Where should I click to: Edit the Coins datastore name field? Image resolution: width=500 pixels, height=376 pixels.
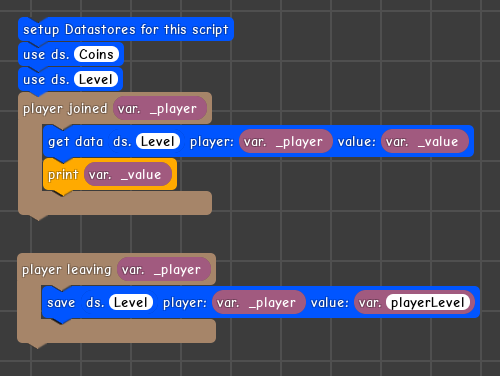click(x=96, y=54)
